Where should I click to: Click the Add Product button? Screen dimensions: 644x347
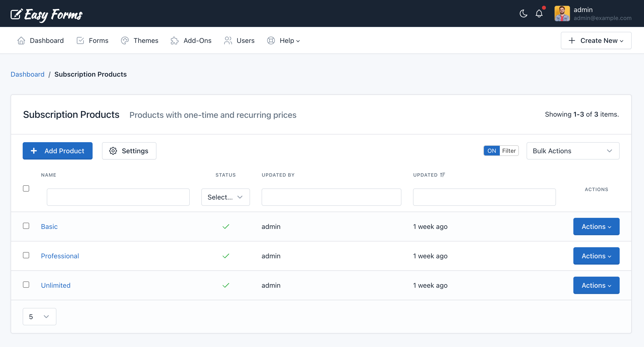point(57,151)
